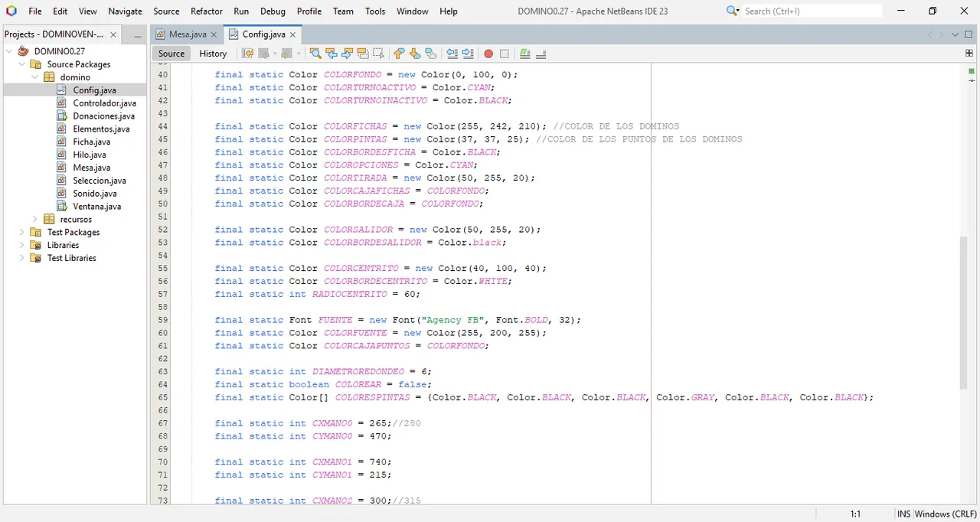Find previous occurrence toolbar icon

click(332, 54)
